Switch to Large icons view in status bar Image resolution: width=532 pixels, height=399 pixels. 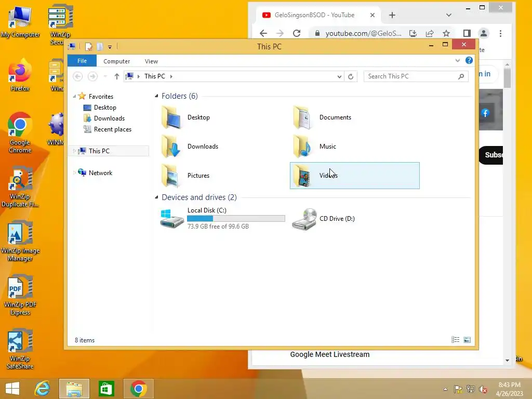(x=467, y=340)
